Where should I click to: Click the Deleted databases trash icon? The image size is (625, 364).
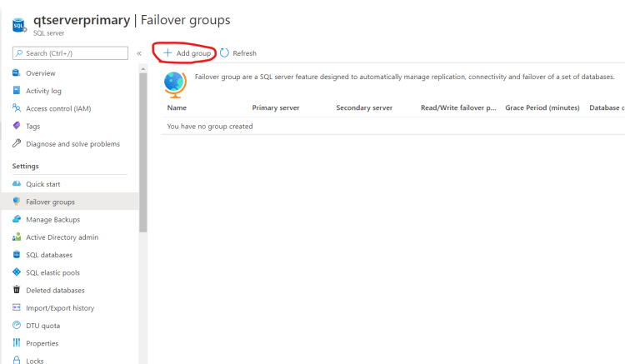click(17, 290)
